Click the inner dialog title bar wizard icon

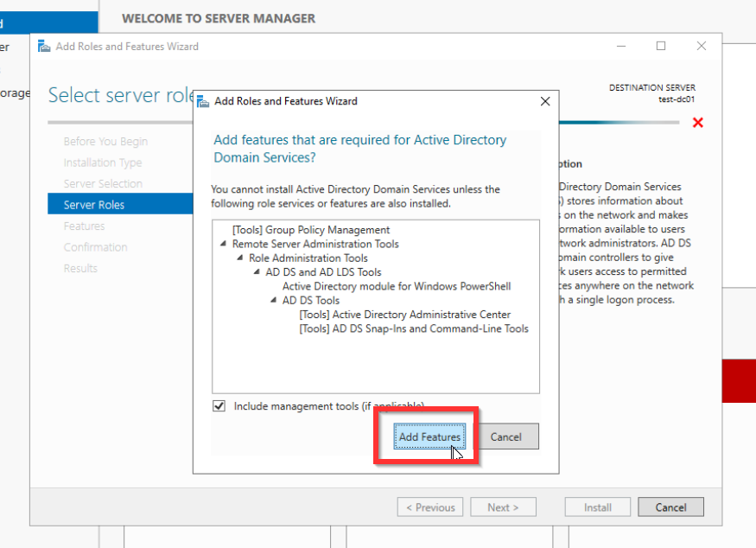[x=203, y=101]
